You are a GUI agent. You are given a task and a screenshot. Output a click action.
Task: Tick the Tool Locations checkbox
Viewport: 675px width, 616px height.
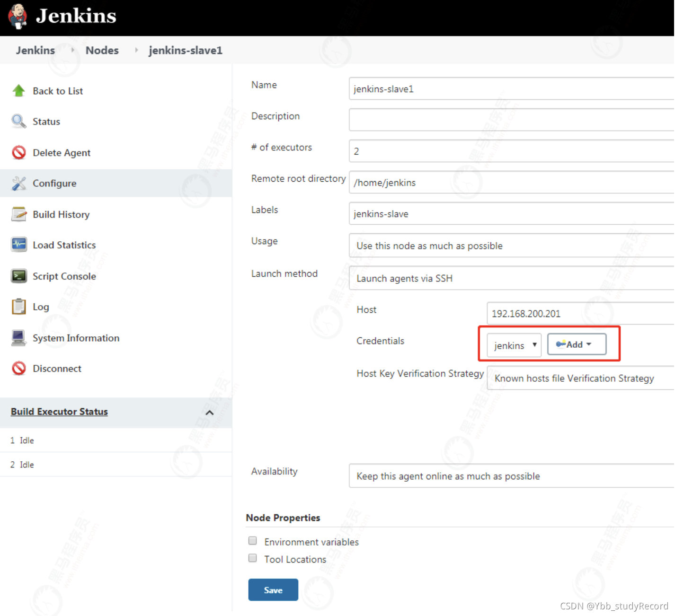[253, 558]
